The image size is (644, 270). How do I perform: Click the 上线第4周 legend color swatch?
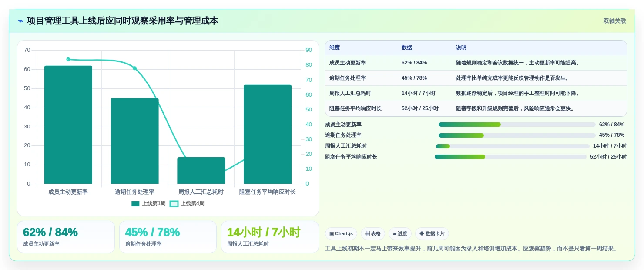[x=174, y=203]
